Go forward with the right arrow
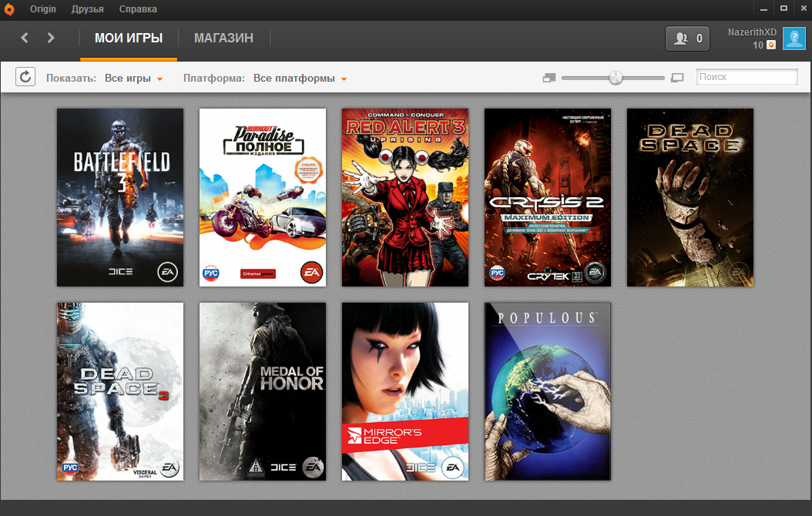 (51, 38)
